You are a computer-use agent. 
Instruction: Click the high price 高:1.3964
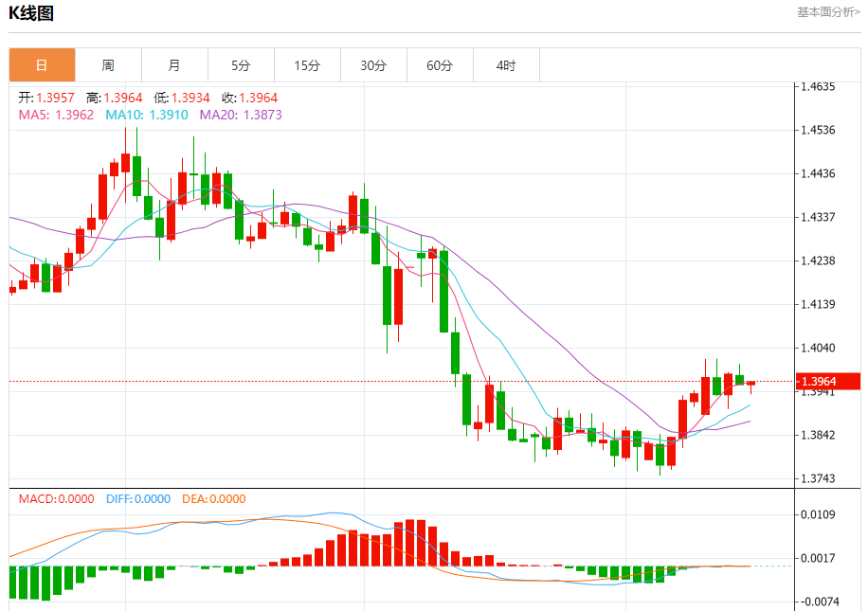[x=114, y=98]
